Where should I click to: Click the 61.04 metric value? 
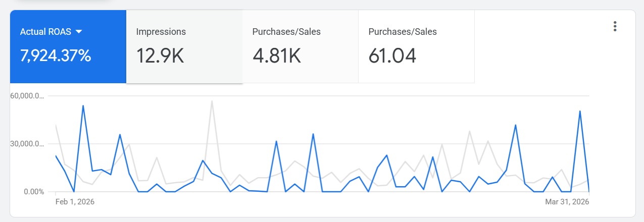click(392, 56)
